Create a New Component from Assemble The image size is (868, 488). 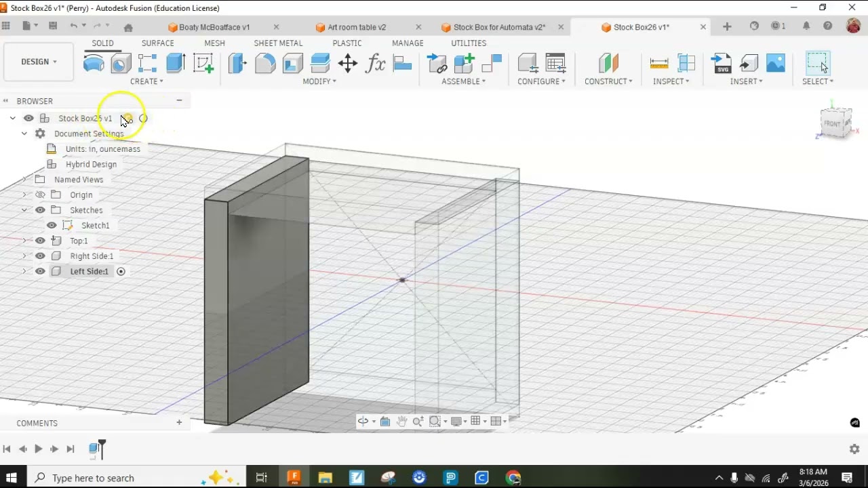(x=464, y=64)
